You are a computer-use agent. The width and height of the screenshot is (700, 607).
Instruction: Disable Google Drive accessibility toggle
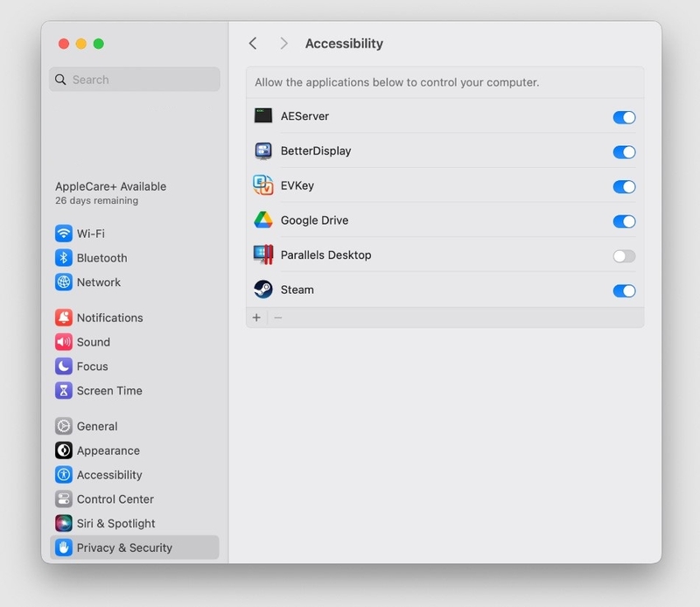(624, 221)
